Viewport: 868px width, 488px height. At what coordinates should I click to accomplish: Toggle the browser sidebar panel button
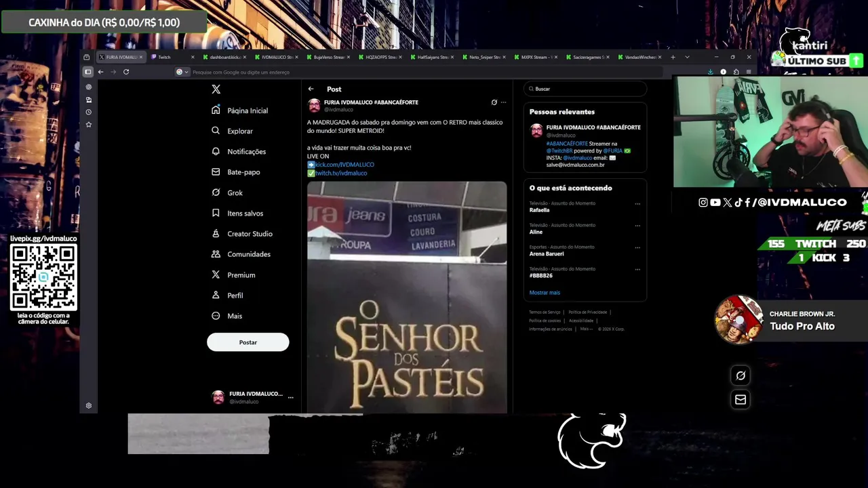[87, 72]
